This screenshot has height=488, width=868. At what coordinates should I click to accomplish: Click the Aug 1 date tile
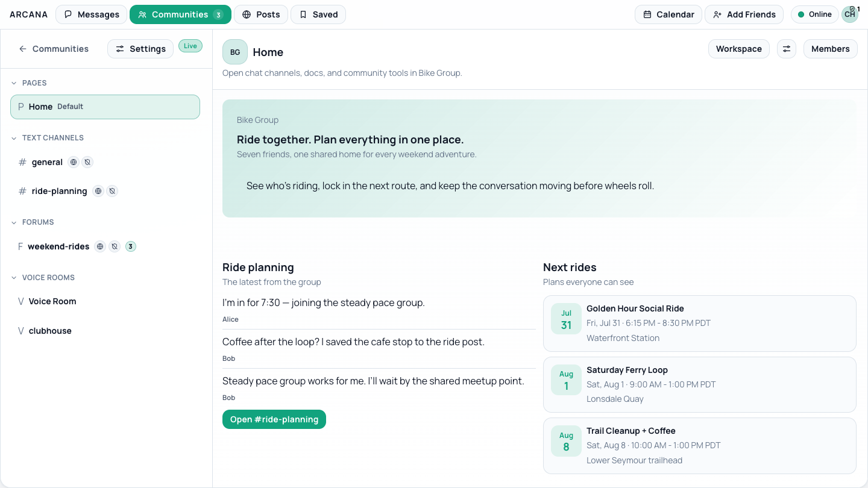(566, 380)
